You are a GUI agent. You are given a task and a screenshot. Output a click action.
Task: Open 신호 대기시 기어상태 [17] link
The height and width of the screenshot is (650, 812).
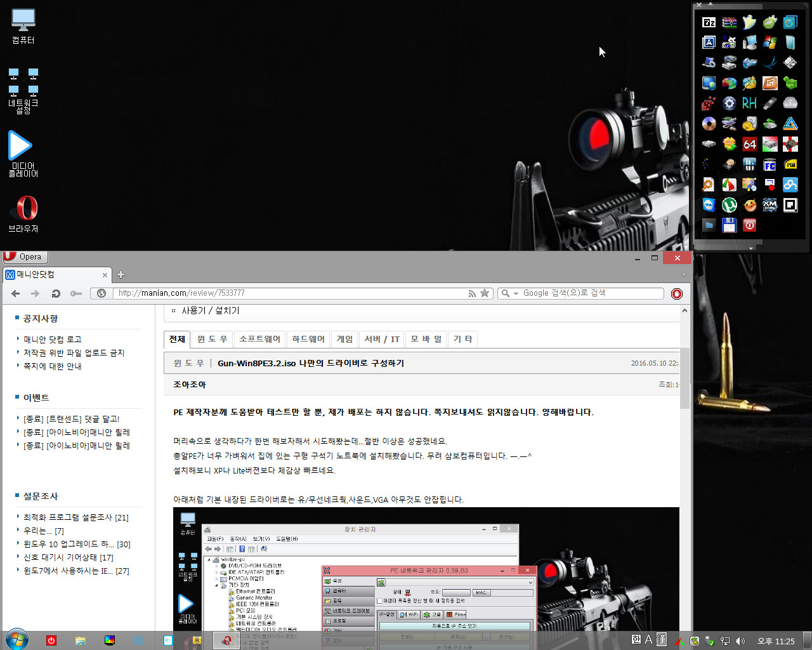pyautogui.click(x=69, y=557)
